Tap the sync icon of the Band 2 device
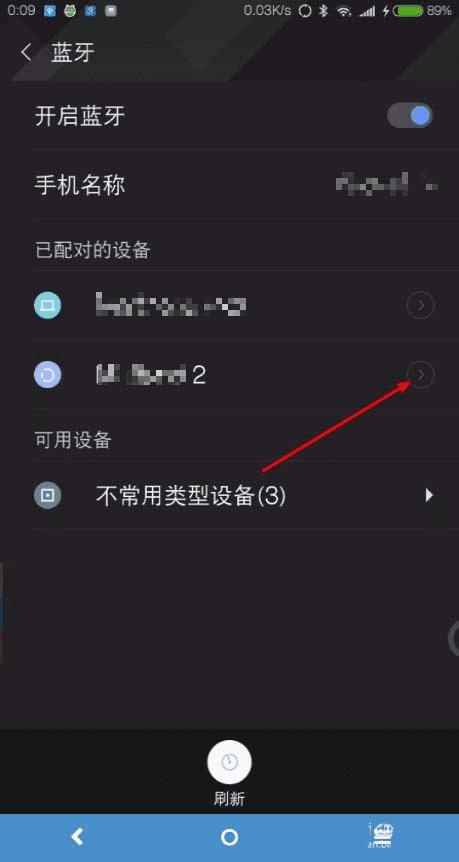Image resolution: width=459 pixels, height=862 pixels. click(x=48, y=375)
